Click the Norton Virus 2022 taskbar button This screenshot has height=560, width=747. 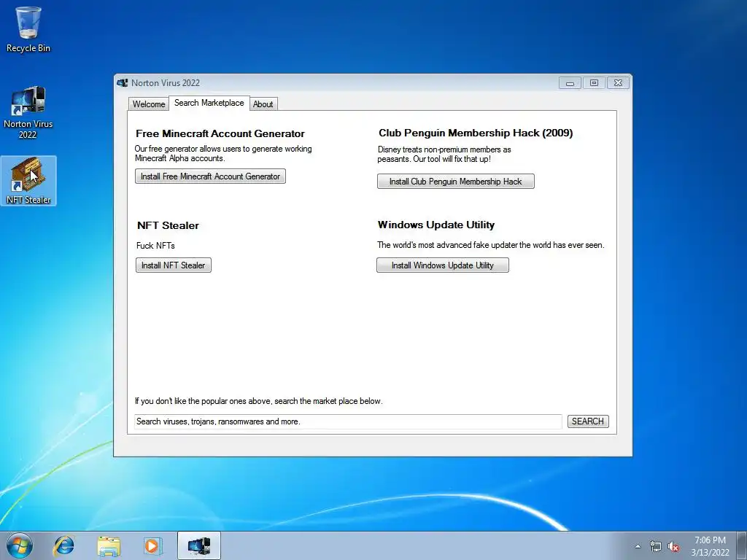[198, 545]
